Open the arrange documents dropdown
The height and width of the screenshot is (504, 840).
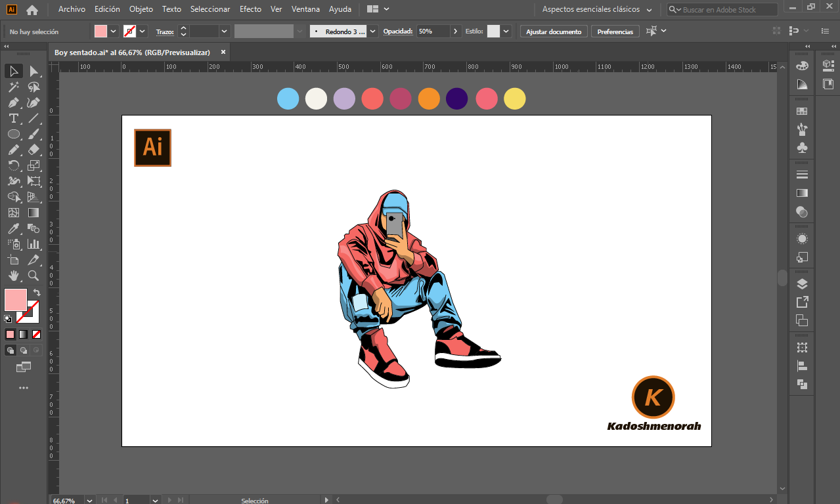tap(378, 9)
